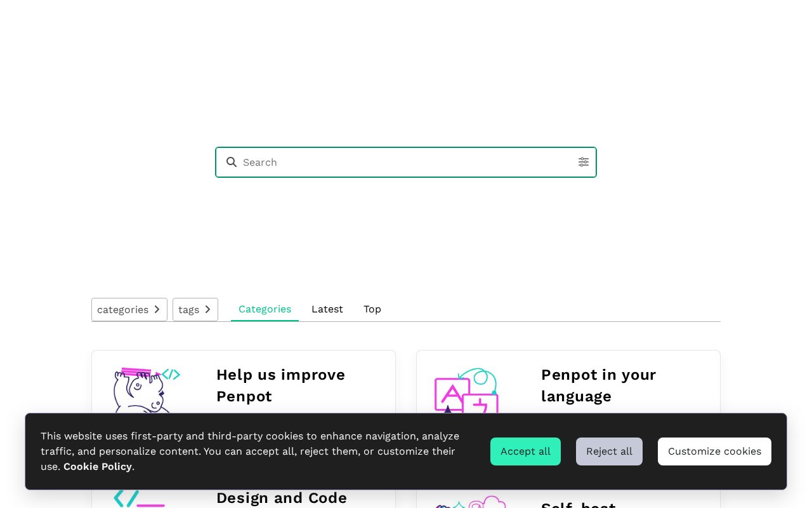Switch to the Categories tab

pyautogui.click(x=265, y=309)
